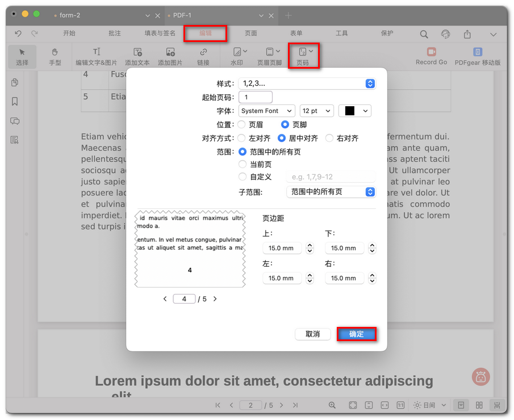This screenshot has width=514, height=420.
Task: Open the 编辑 edit tab
Action: point(206,33)
